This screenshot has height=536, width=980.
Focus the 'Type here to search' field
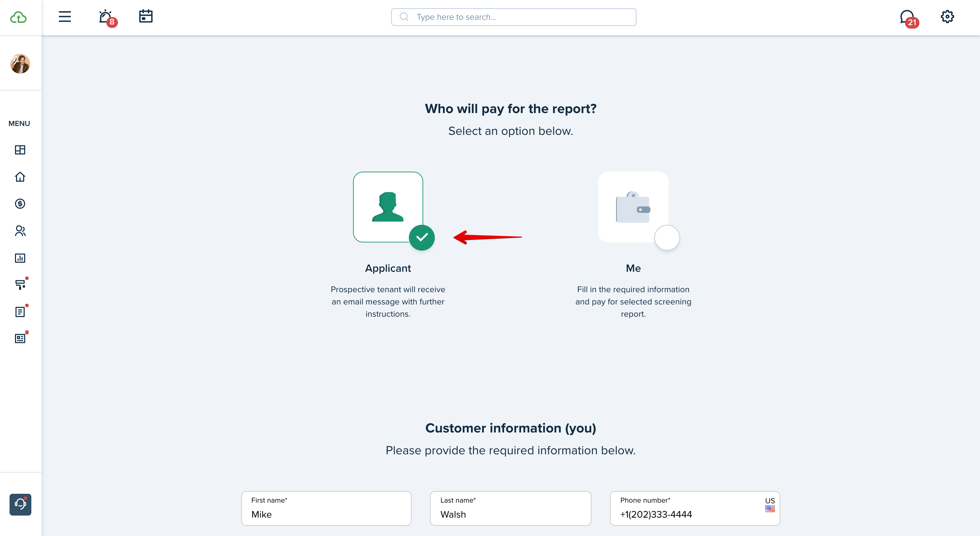514,17
